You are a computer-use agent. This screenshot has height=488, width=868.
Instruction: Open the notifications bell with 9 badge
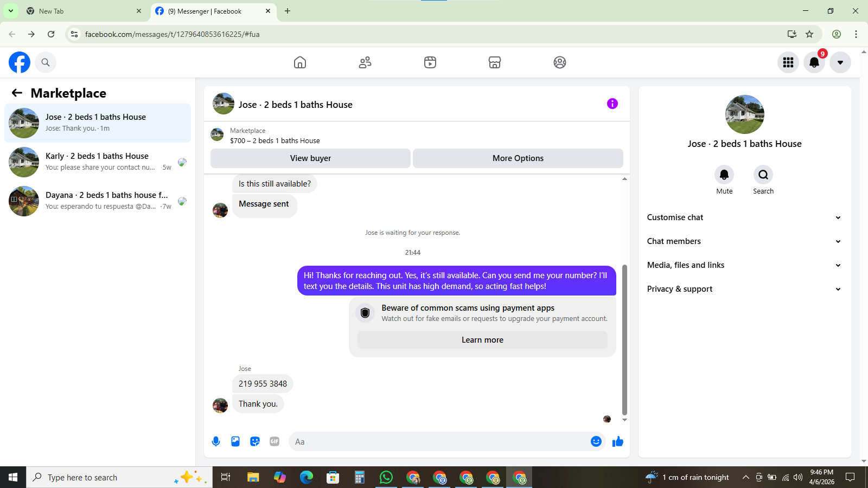point(814,62)
